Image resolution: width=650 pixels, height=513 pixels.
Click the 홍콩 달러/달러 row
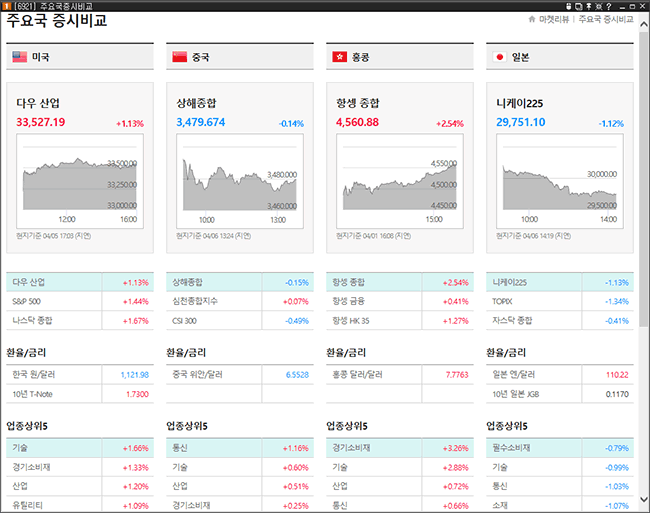[400, 375]
